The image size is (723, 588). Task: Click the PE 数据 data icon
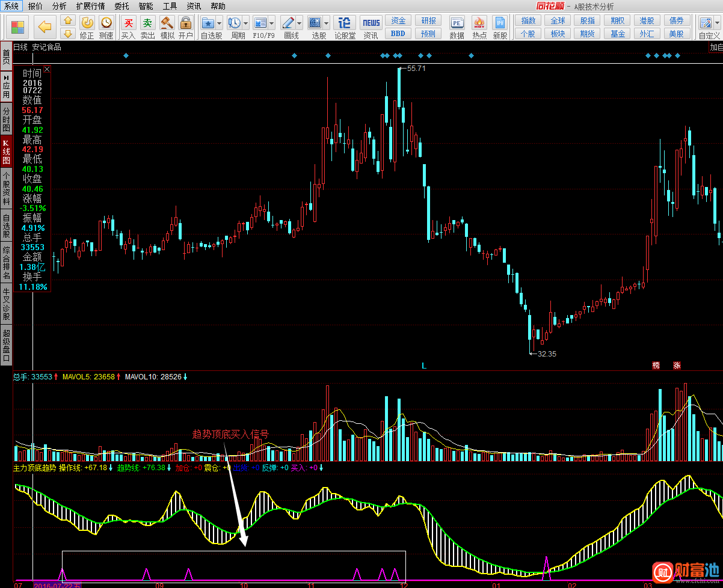click(457, 23)
